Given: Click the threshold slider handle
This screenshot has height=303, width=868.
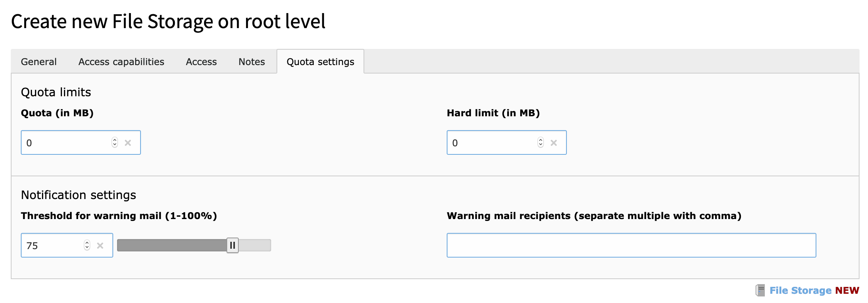Looking at the screenshot, I should (233, 245).
